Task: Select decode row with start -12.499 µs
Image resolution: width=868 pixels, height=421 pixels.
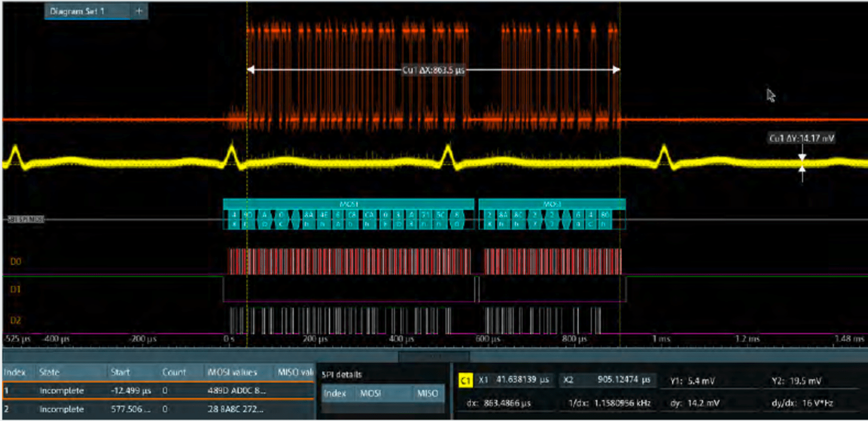Action: pyautogui.click(x=159, y=391)
